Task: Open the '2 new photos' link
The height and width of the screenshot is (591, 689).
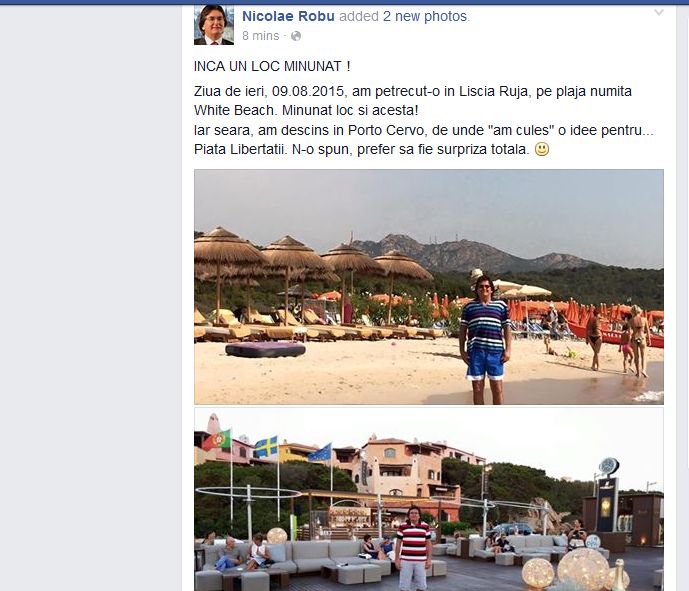Action: point(424,16)
